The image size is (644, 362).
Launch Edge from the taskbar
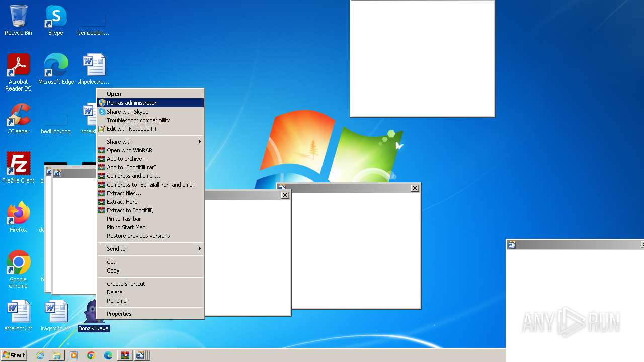click(x=108, y=355)
